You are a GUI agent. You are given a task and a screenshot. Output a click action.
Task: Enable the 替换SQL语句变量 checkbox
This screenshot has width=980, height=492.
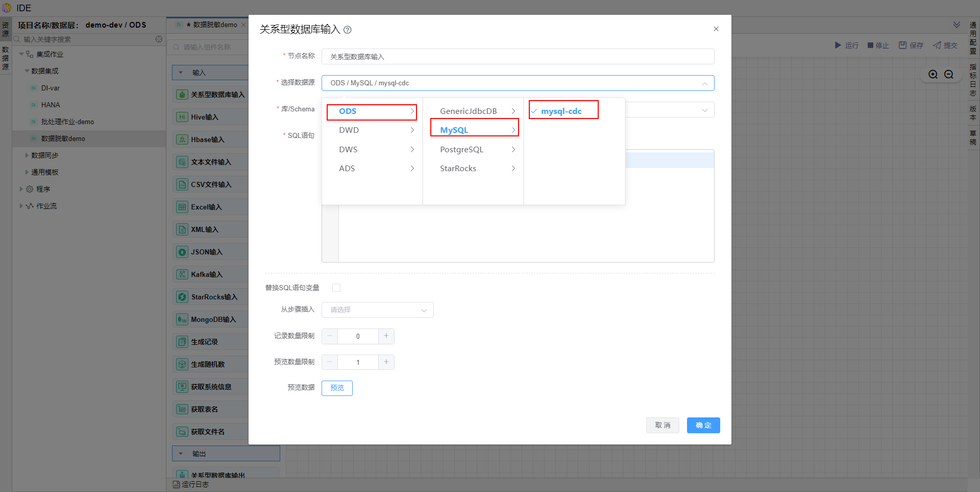(x=336, y=288)
